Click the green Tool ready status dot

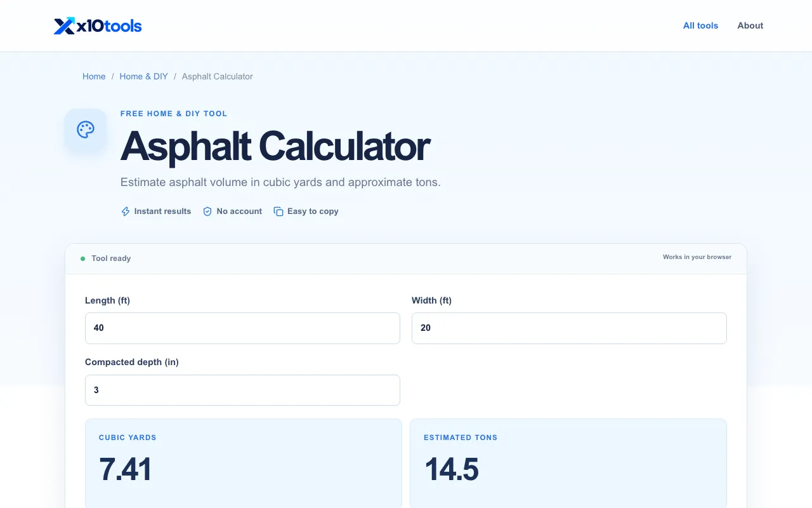[82, 258]
